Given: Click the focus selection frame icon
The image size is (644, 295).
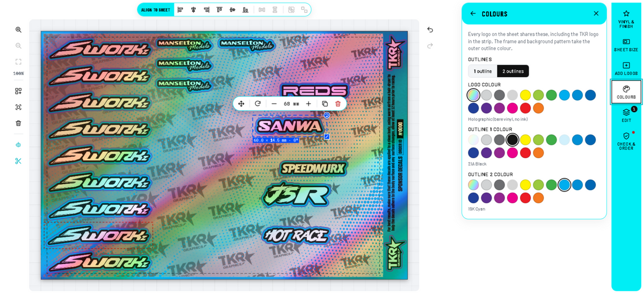Looking at the screenshot, I should coord(18,107).
